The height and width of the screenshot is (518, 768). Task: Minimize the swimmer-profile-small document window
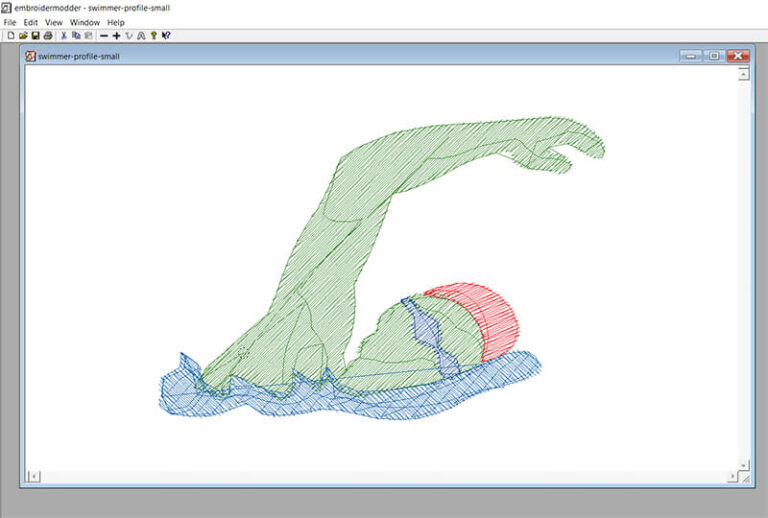691,56
